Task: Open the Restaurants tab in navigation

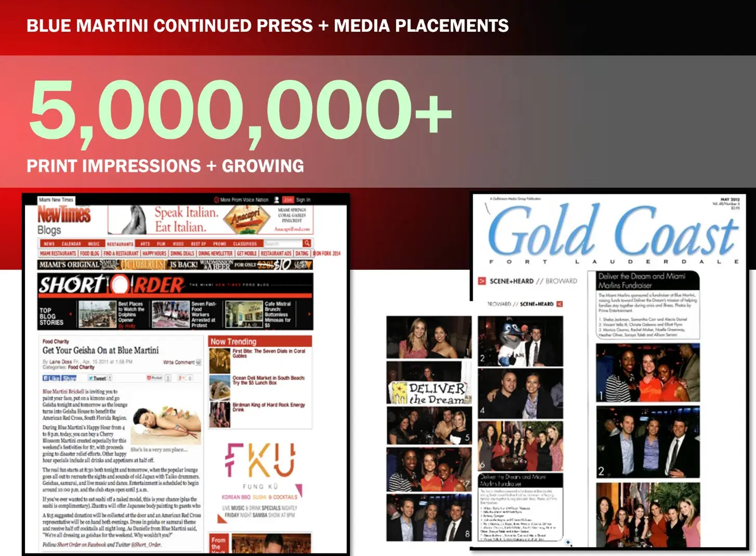Action: [120, 244]
